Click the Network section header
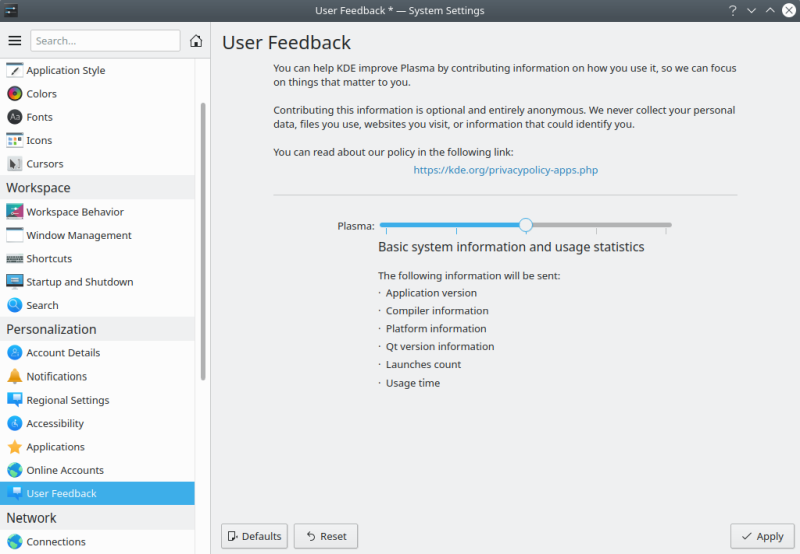The width and height of the screenshot is (800, 554). click(97, 518)
